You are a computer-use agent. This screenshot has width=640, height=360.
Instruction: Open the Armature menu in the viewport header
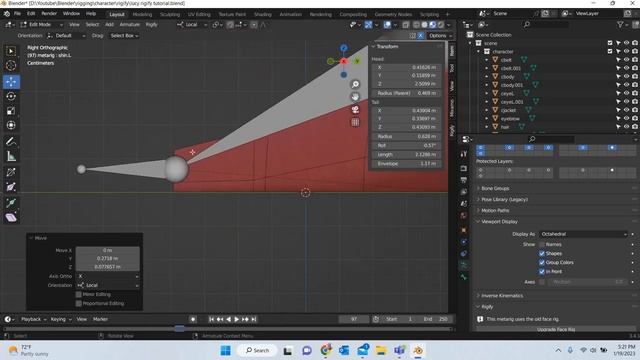click(129, 24)
